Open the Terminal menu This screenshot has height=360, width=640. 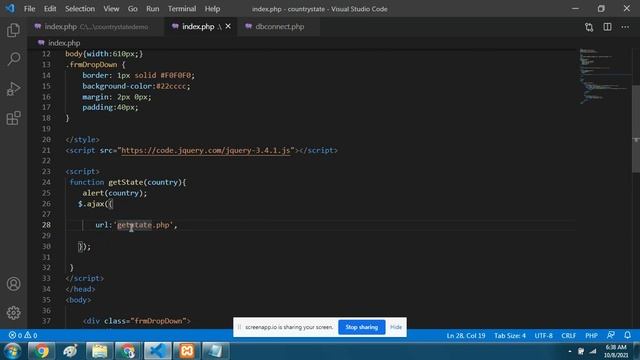tap(182, 9)
